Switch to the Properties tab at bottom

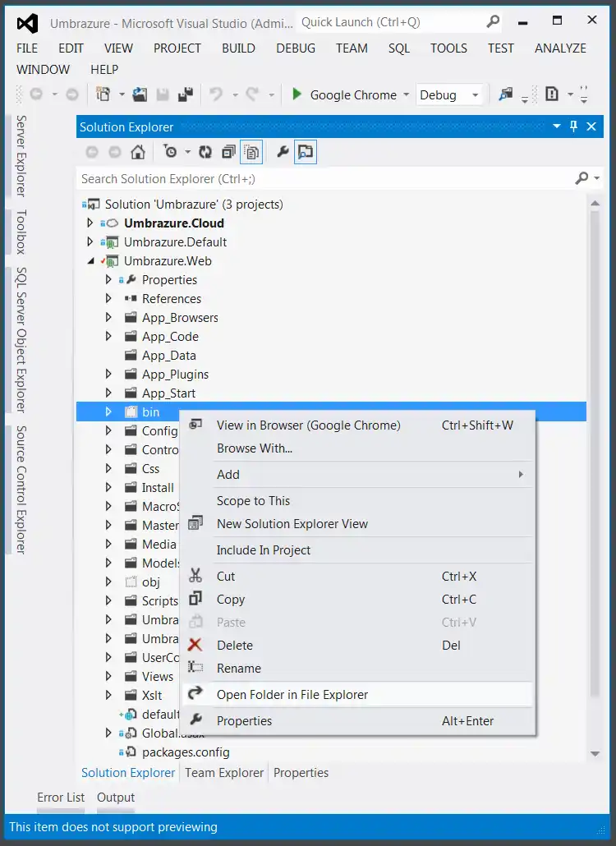click(x=301, y=773)
